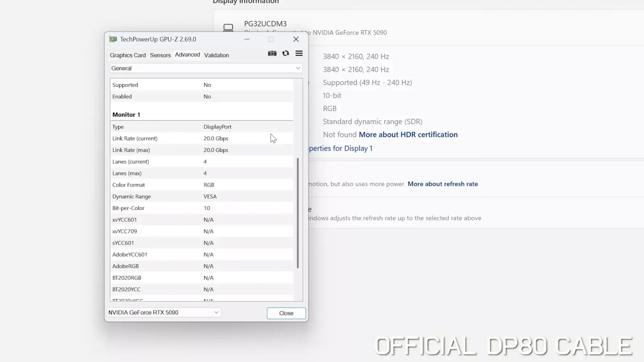
Task: Click the PG32UCDM3 display name in Settings
Action: click(265, 24)
